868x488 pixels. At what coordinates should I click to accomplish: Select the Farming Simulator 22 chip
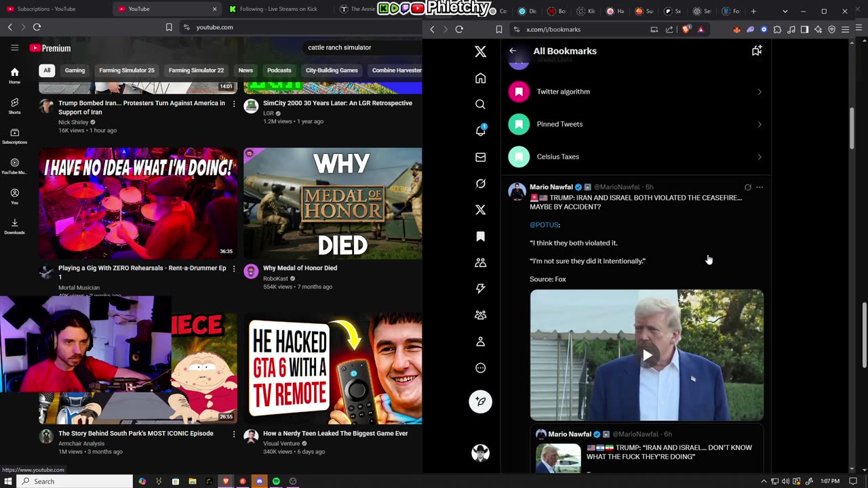click(x=196, y=70)
